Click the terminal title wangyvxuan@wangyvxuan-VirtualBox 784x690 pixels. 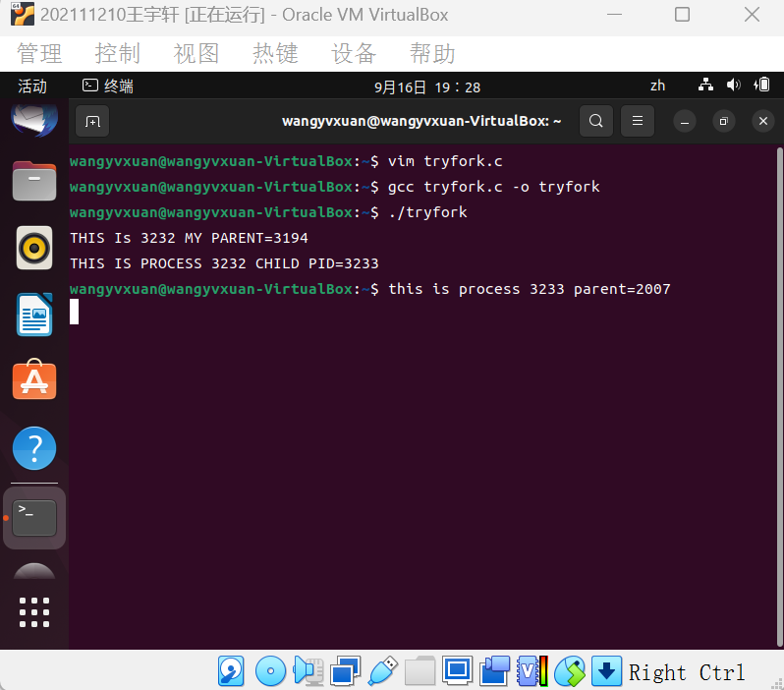tap(421, 121)
